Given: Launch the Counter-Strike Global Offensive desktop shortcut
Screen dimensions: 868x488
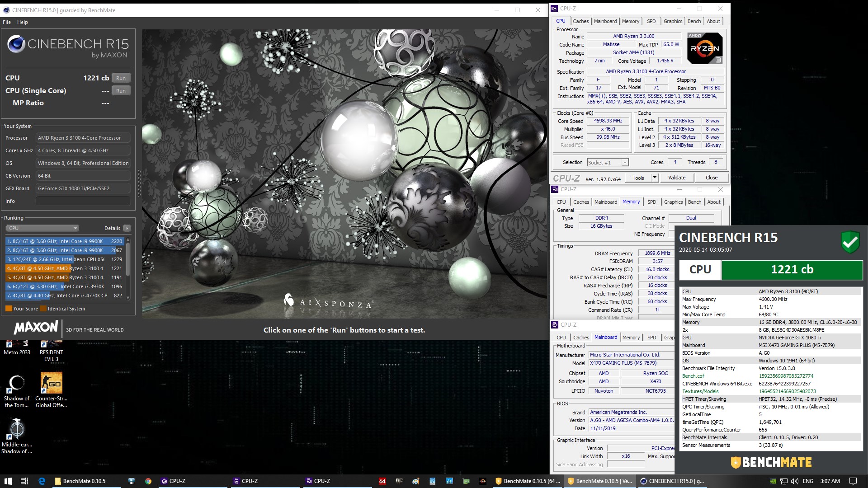Looking at the screenshot, I should point(51,390).
